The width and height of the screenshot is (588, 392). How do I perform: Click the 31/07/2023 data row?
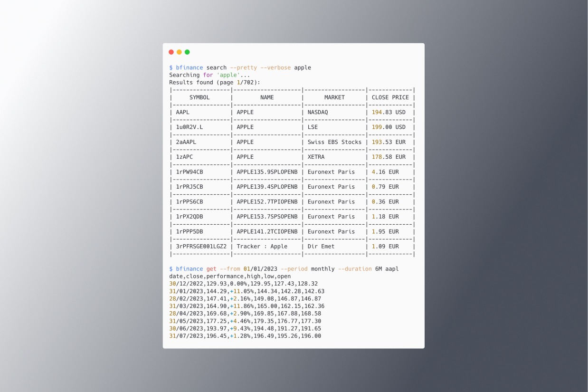coord(245,336)
